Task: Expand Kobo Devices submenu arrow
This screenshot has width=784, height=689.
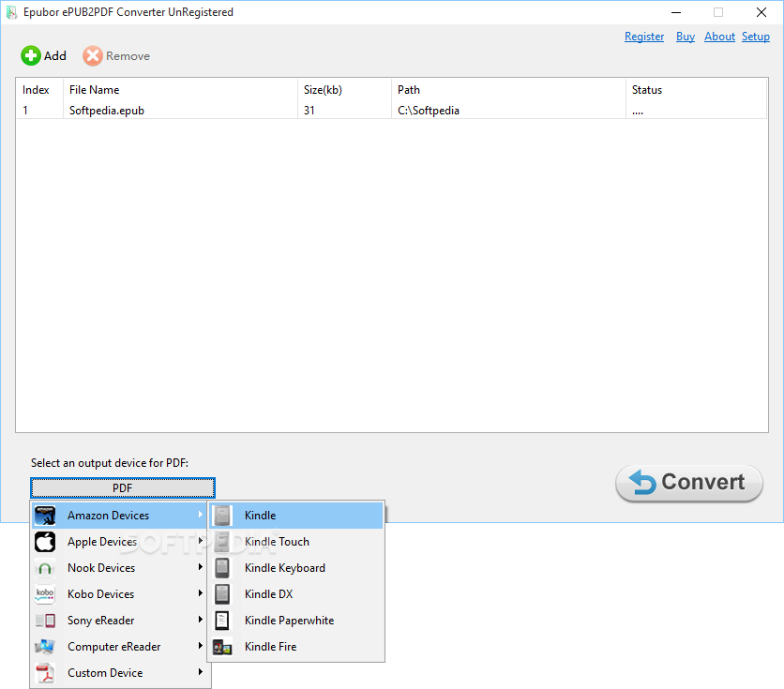Action: click(x=200, y=593)
